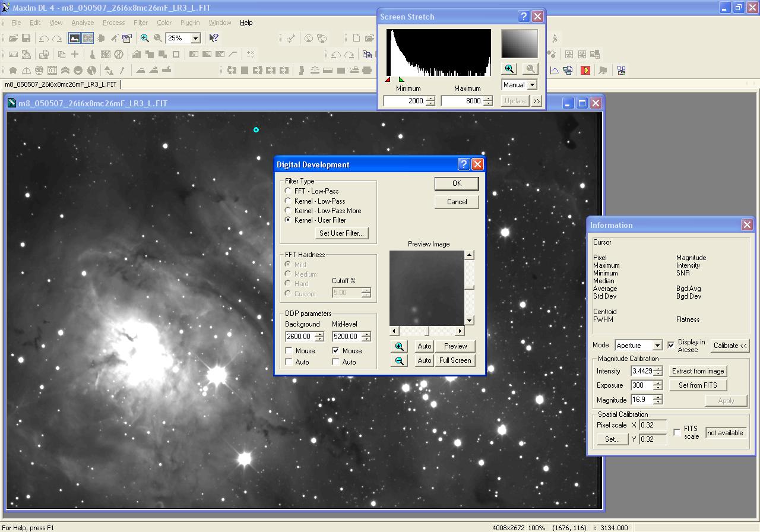Zoom out the Digital Development preview image

pyautogui.click(x=399, y=360)
